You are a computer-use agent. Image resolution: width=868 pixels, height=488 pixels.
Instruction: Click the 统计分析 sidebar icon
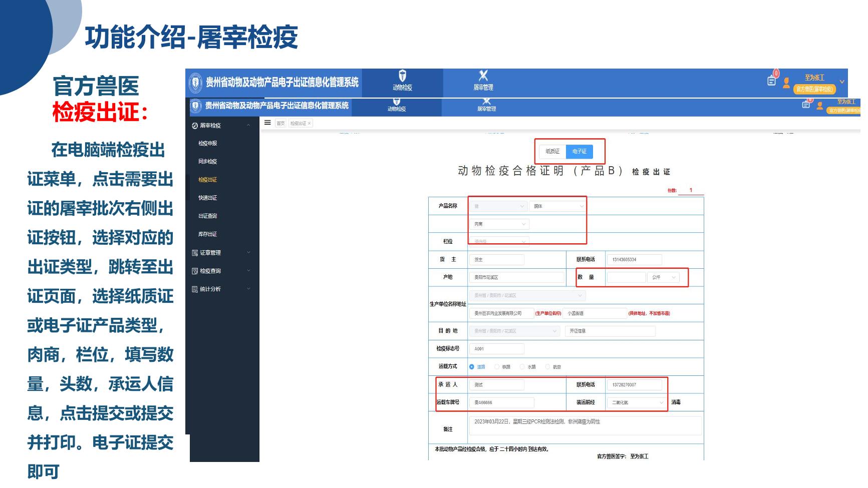point(195,289)
